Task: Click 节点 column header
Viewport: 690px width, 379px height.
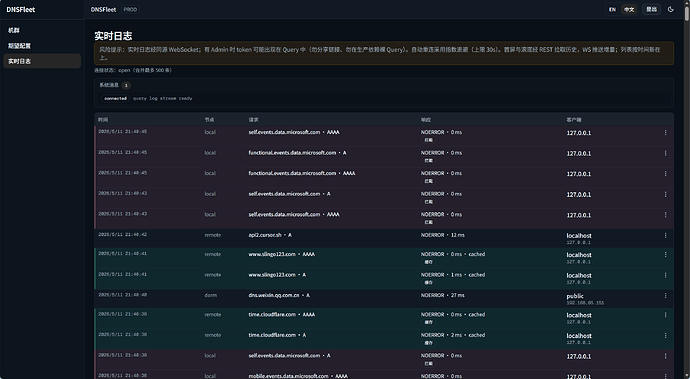Action: tap(209, 120)
